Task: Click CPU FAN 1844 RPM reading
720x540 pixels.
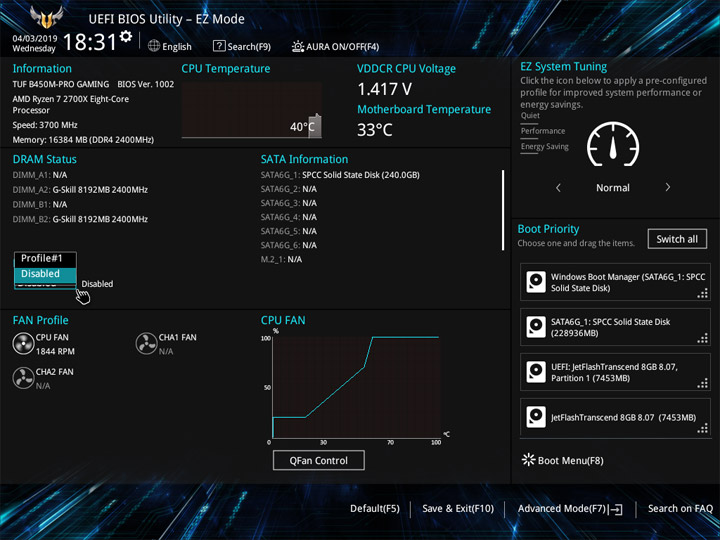Action: coord(55,351)
